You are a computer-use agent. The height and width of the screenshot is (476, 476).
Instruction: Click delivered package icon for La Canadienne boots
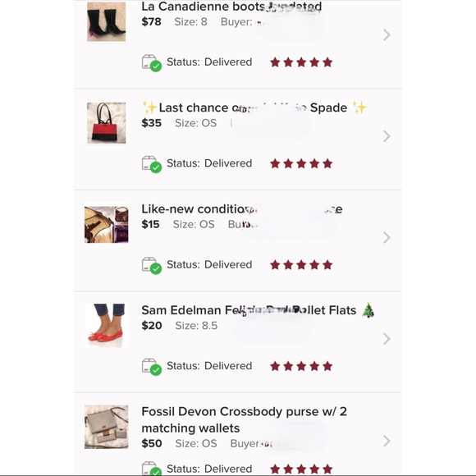[x=152, y=63]
